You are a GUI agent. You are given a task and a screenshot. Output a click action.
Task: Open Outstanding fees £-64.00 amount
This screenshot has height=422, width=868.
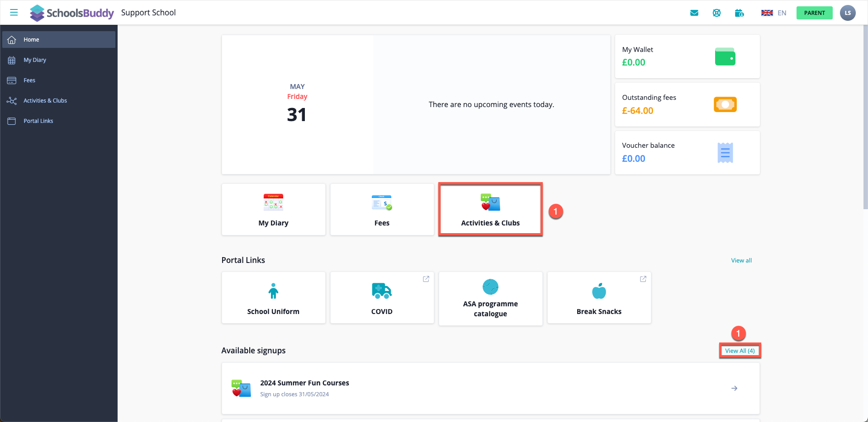pyautogui.click(x=638, y=111)
